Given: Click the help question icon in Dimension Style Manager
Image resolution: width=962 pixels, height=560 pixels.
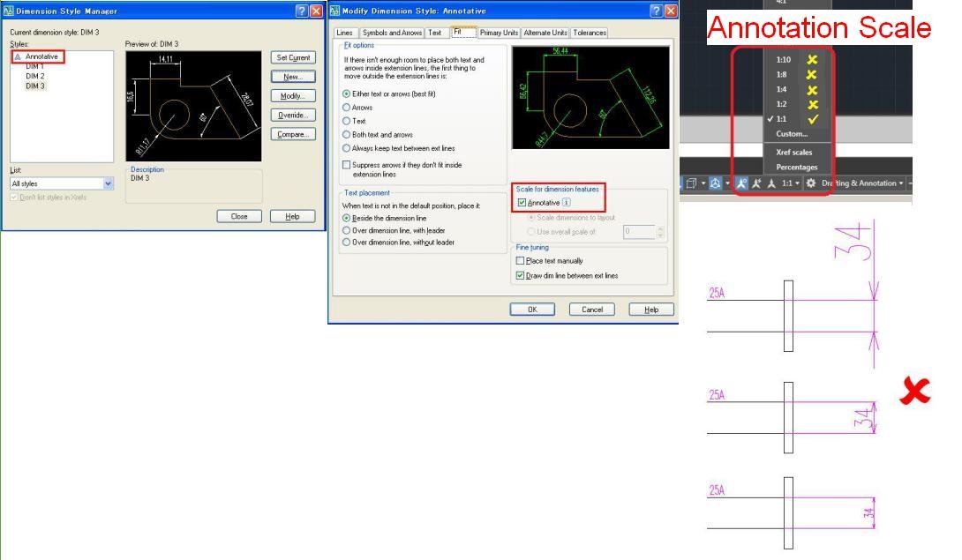Looking at the screenshot, I should coord(301,11).
